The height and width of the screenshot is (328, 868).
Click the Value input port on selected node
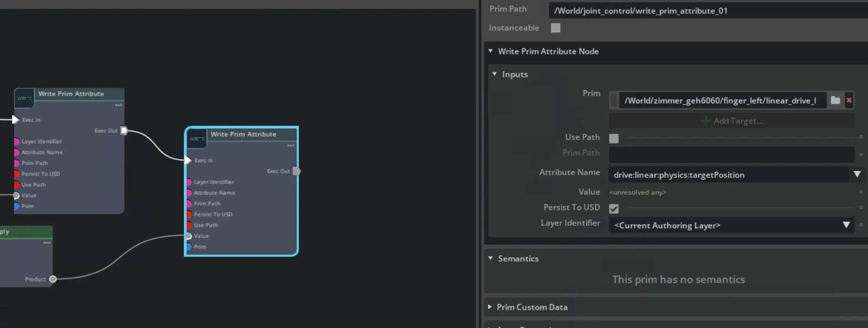(x=188, y=236)
